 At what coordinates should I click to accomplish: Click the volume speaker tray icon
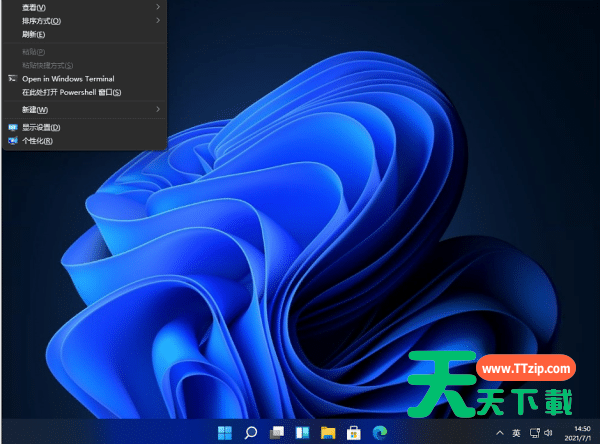[x=548, y=433]
